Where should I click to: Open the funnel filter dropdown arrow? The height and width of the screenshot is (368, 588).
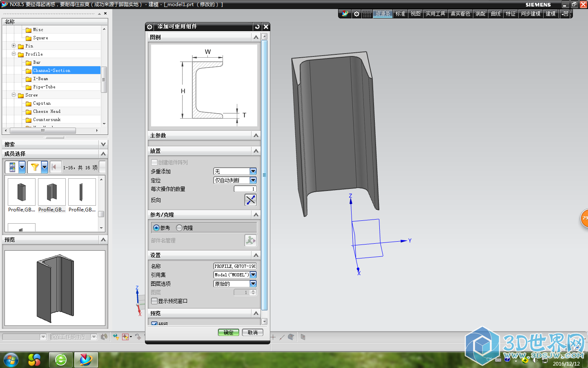pos(44,167)
